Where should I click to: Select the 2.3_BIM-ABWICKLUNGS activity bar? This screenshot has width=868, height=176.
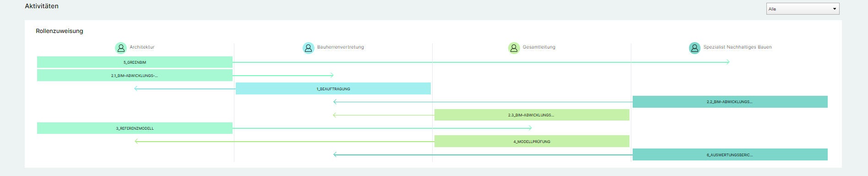pyautogui.click(x=532, y=115)
